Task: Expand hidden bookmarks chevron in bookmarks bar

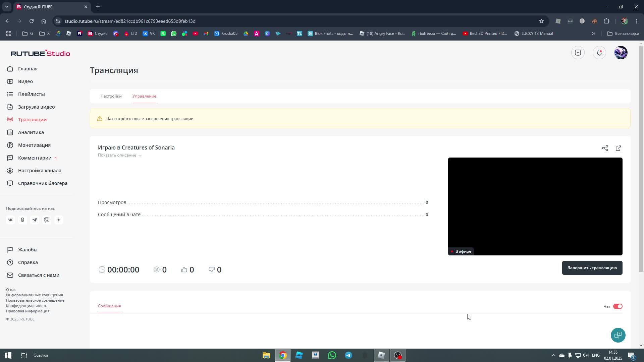Action: point(593,34)
